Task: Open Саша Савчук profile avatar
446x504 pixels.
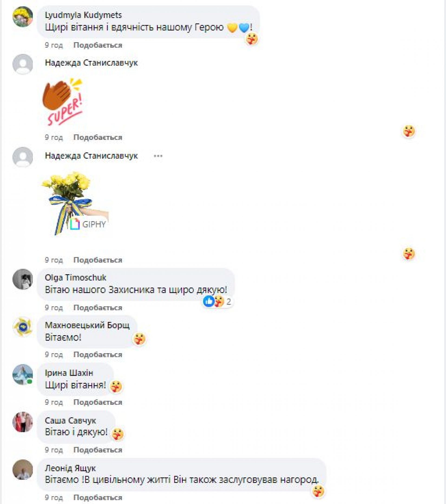Action: click(23, 422)
